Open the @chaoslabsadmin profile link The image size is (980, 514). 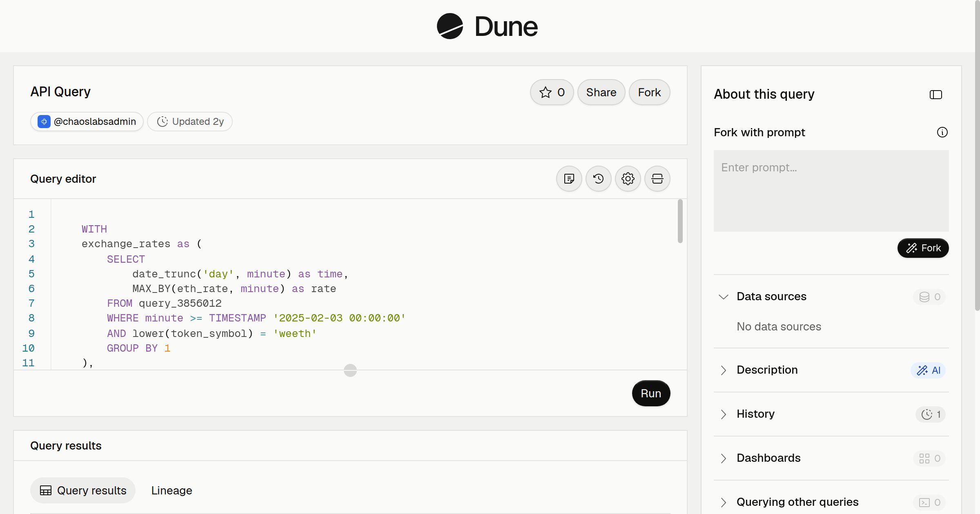[x=87, y=122]
